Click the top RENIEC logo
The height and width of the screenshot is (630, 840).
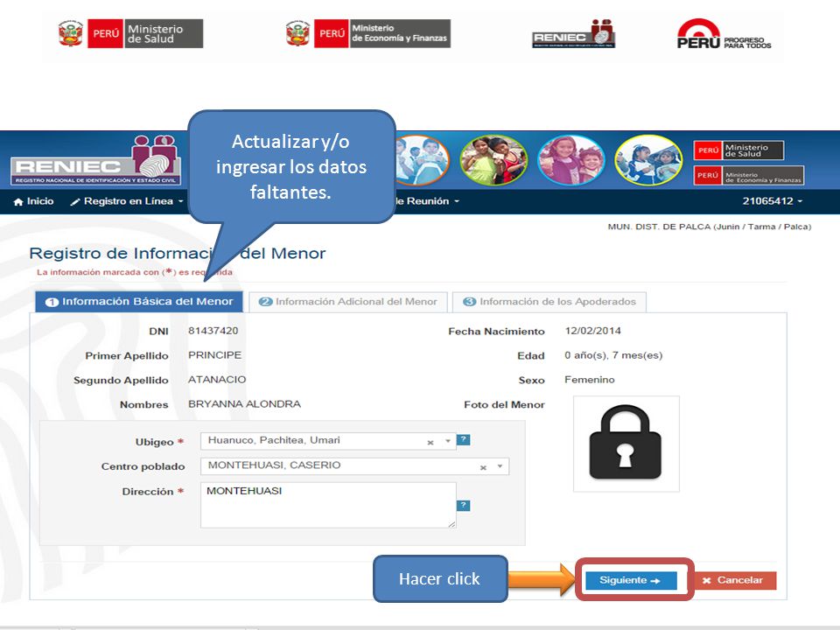(x=573, y=34)
